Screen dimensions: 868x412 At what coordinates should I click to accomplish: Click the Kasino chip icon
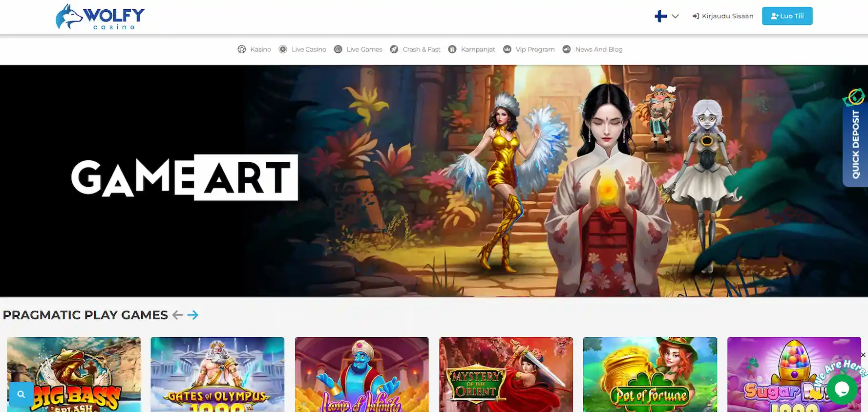pos(242,49)
